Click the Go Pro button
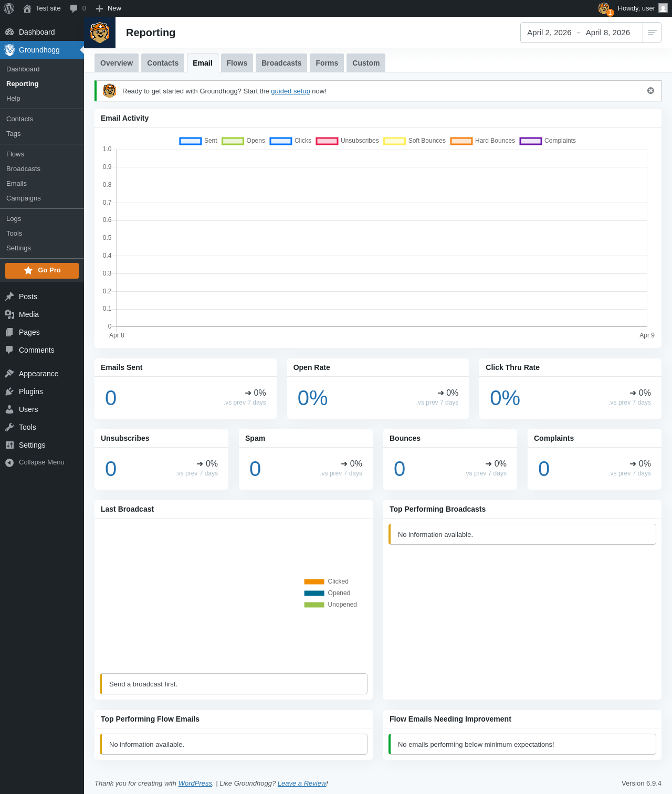This screenshot has width=672, height=794. pyautogui.click(x=42, y=270)
